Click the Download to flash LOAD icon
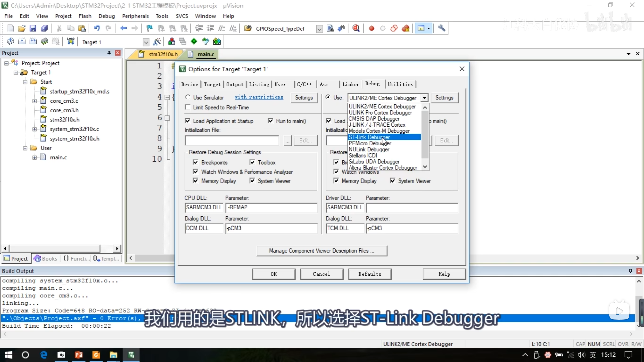This screenshot has height=362, width=644. tap(71, 41)
